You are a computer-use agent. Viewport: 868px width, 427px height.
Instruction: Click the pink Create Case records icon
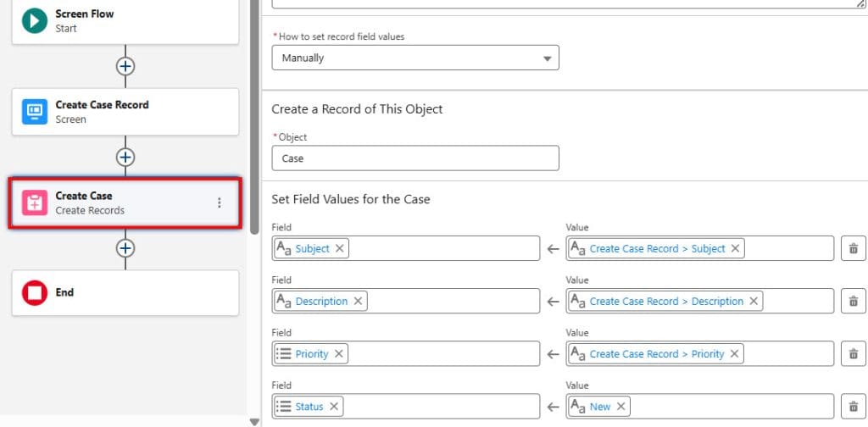click(x=34, y=203)
